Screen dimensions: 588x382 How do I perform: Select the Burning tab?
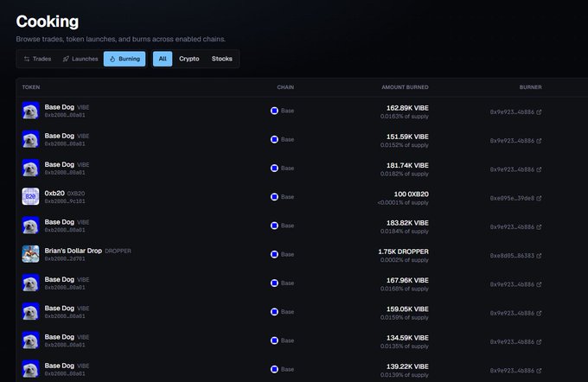(125, 59)
